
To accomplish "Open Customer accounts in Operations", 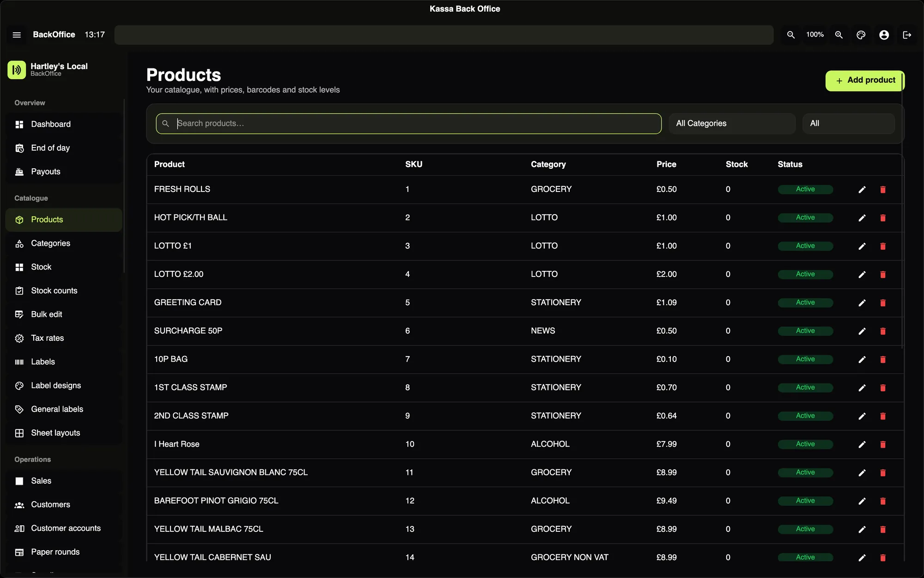I will (x=64, y=528).
